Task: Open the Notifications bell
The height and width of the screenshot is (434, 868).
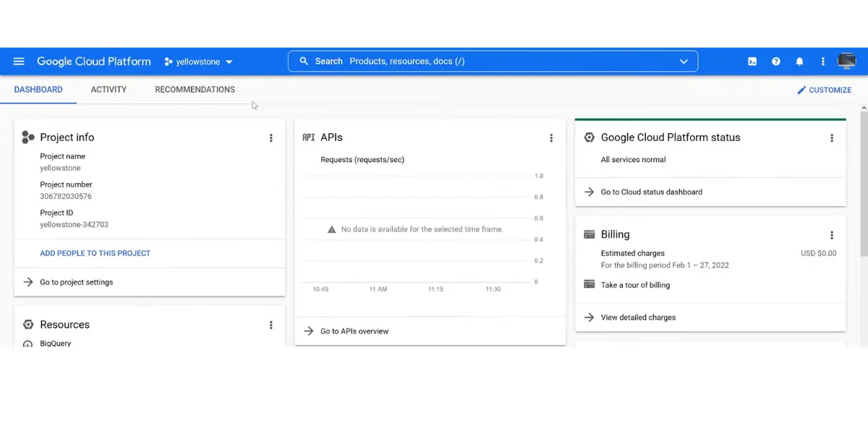Action: tap(799, 61)
